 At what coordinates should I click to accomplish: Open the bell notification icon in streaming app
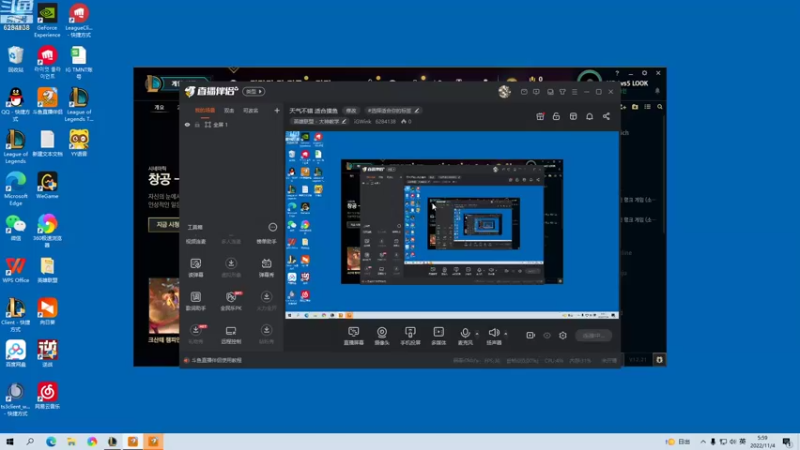(x=589, y=116)
